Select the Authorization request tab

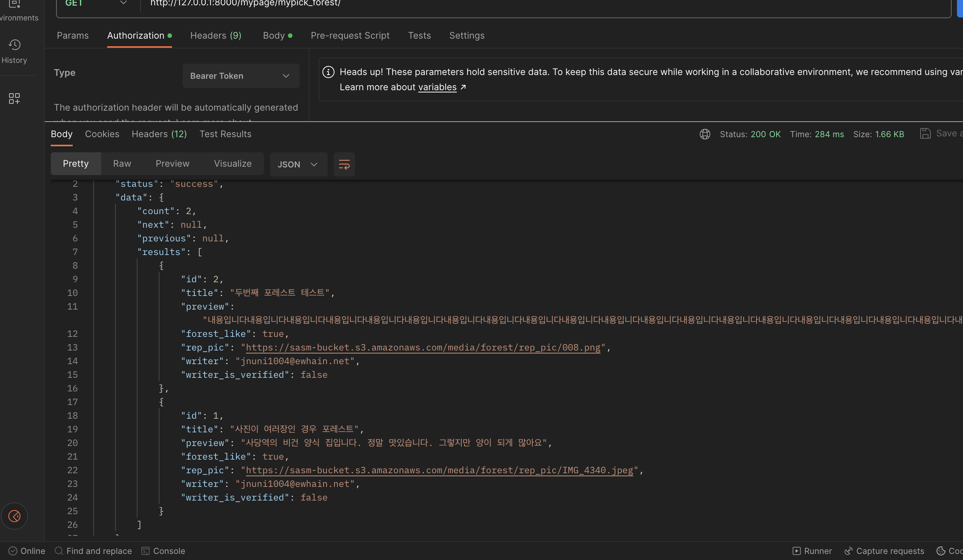[x=139, y=36]
